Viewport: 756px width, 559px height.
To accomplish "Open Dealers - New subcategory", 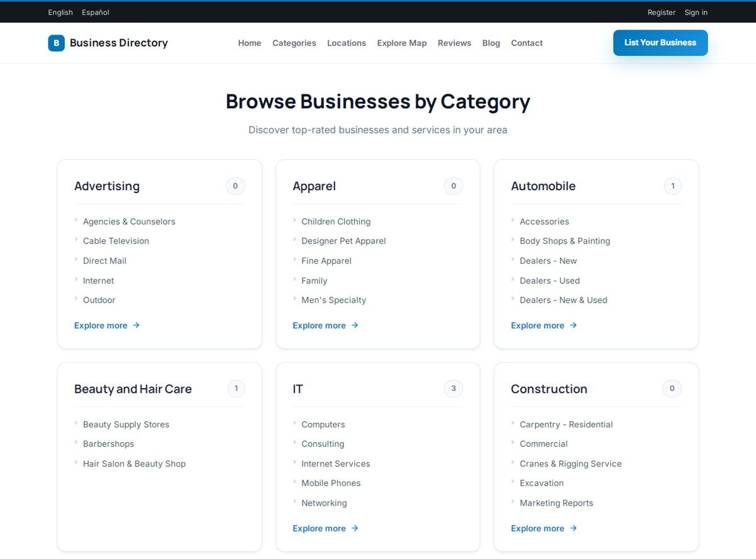I will [548, 261].
